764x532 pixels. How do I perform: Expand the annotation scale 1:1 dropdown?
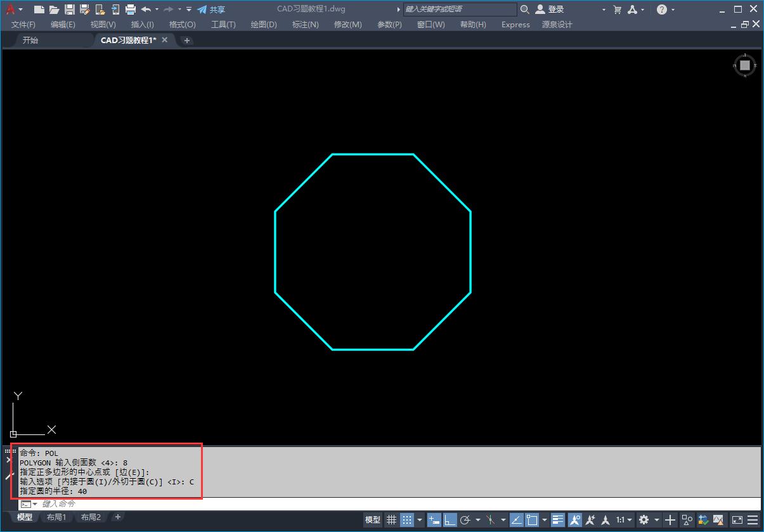(624, 520)
